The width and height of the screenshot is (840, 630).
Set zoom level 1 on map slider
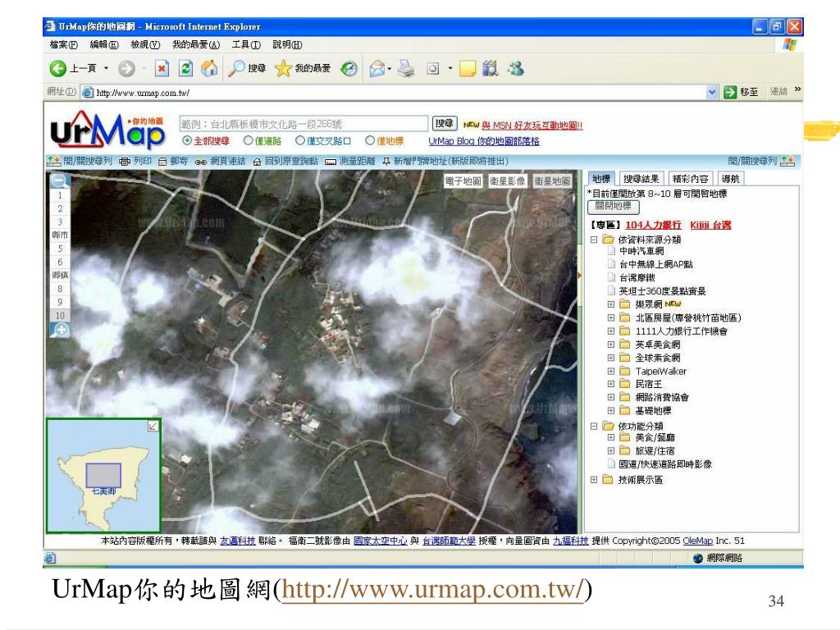click(x=60, y=195)
